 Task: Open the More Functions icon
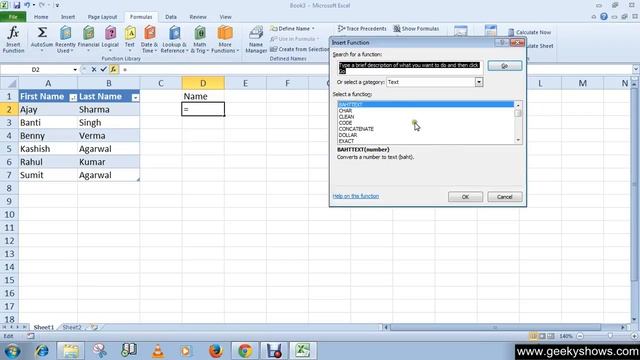point(224,39)
